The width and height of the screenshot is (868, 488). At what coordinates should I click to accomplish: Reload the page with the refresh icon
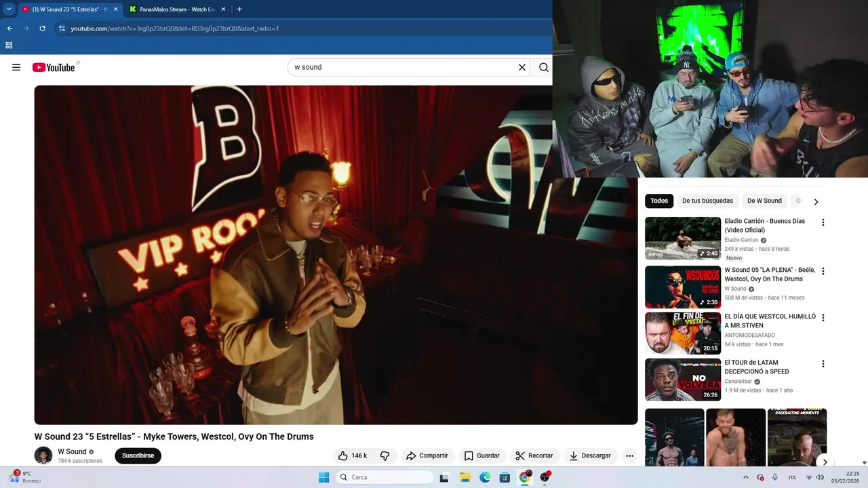(42, 28)
